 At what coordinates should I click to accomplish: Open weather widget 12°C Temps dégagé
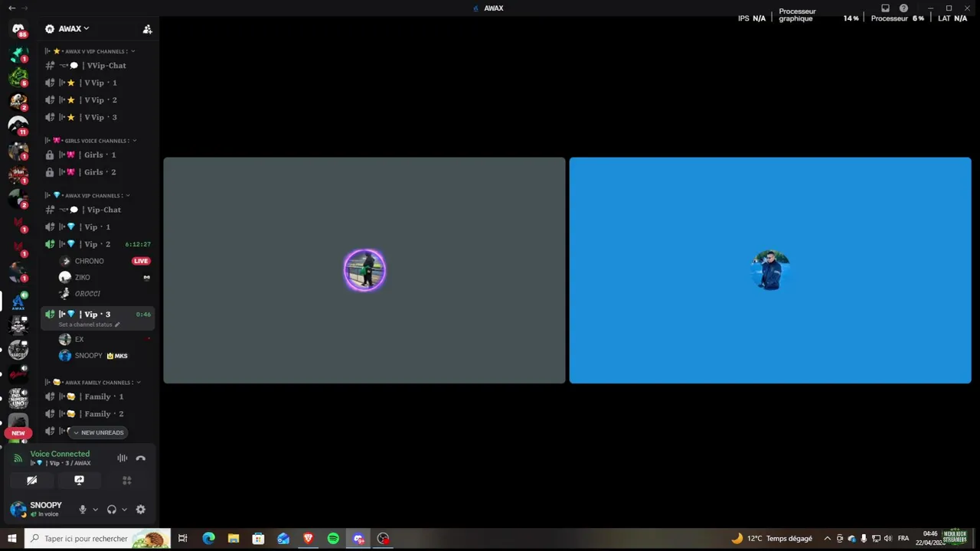click(772, 539)
